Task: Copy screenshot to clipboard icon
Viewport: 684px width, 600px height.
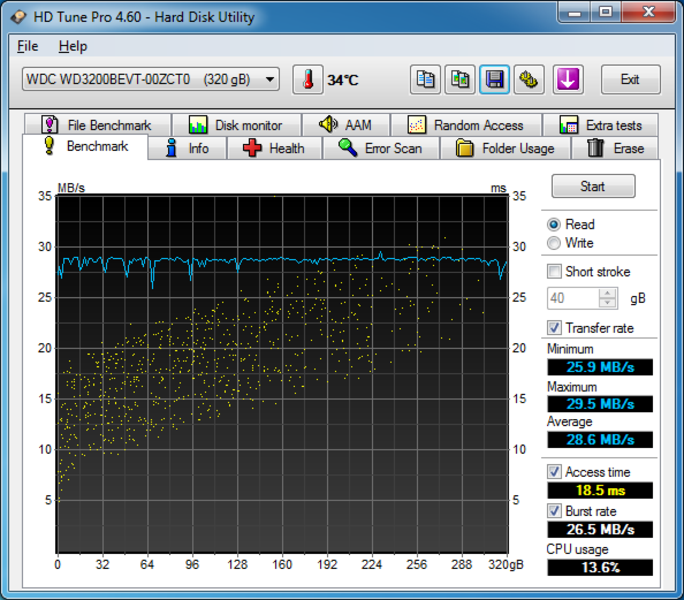Action: point(460,80)
